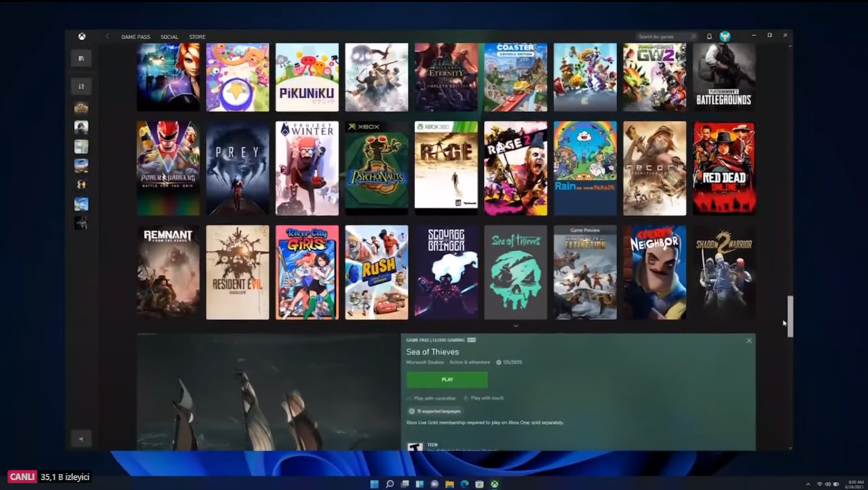
Task: Select the ReCore game tile
Action: point(654,168)
